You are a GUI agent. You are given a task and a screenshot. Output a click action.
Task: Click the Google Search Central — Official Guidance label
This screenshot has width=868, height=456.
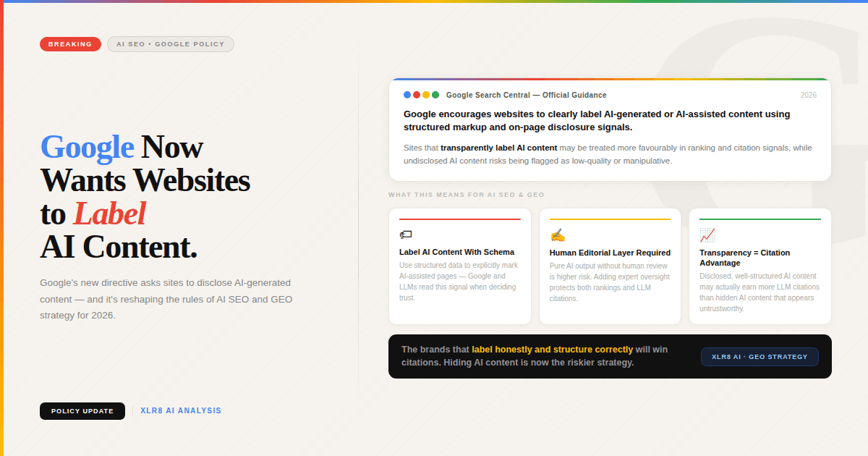coord(527,95)
